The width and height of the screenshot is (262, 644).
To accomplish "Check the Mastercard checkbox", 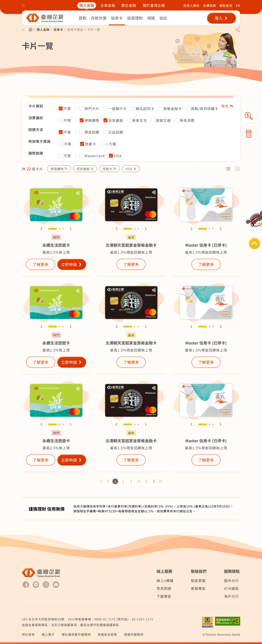I will click(x=81, y=156).
